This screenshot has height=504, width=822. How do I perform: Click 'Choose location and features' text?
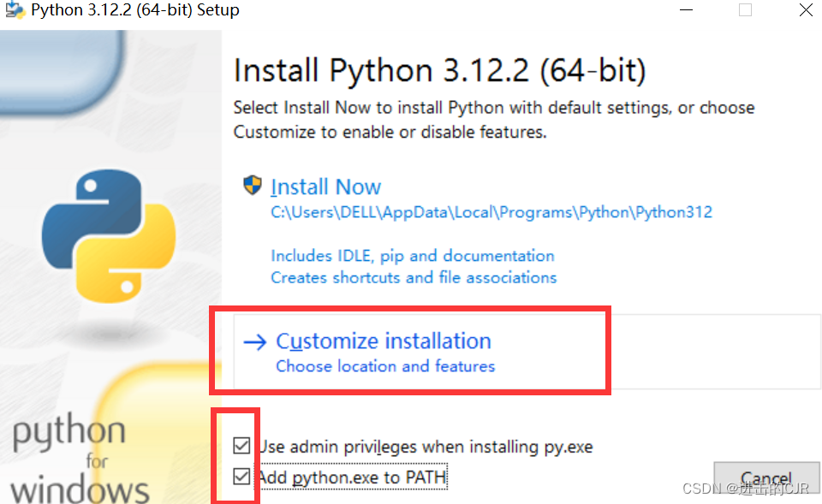(385, 365)
